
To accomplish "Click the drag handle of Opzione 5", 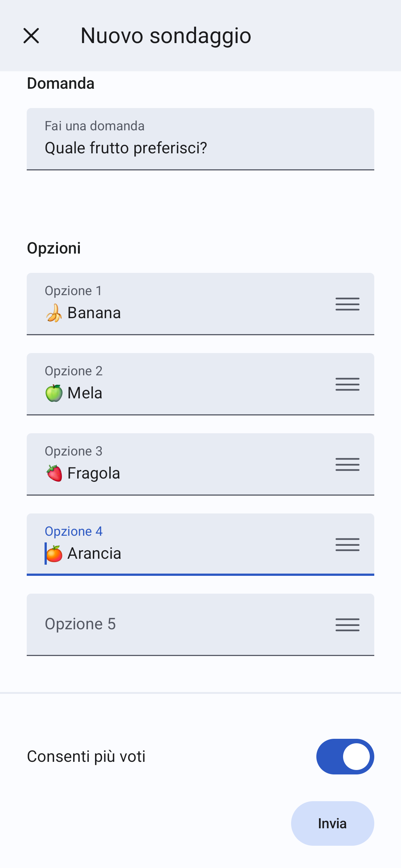I will coord(347,625).
